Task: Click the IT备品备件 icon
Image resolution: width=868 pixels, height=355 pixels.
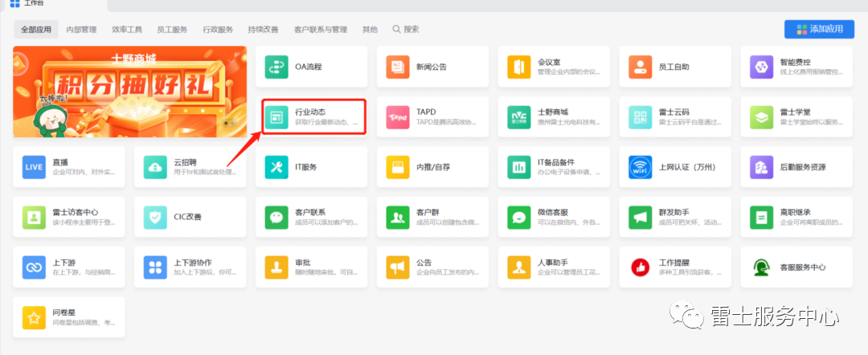Action: 518,167
